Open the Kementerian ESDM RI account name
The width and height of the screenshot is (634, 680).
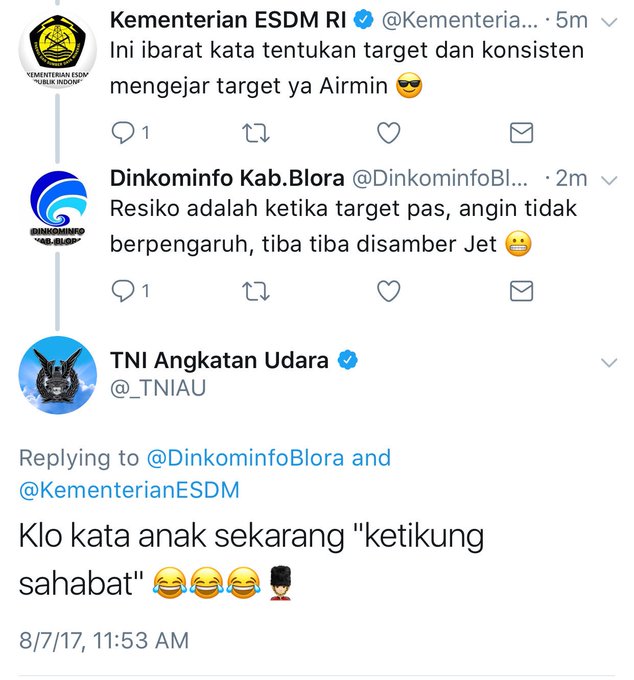(x=228, y=20)
